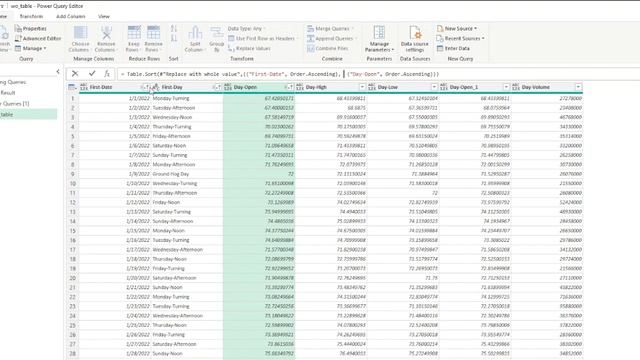
Task: Select the Day-Open cell with value 72
Action: tap(259, 174)
